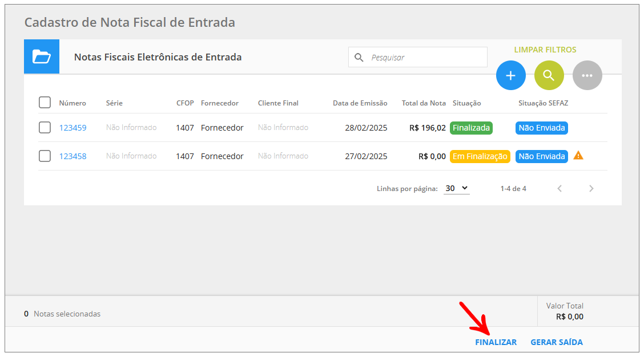Open note number 123459

click(73, 128)
